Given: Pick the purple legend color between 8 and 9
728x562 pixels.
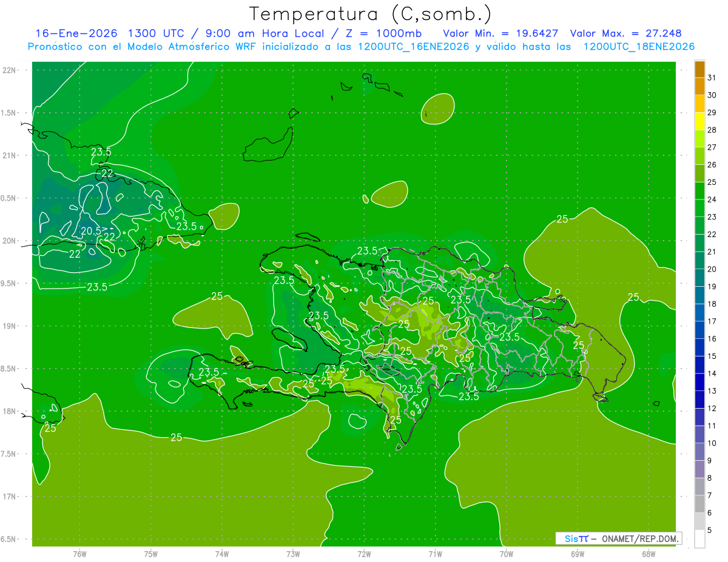Looking at the screenshot, I should [x=700, y=469].
